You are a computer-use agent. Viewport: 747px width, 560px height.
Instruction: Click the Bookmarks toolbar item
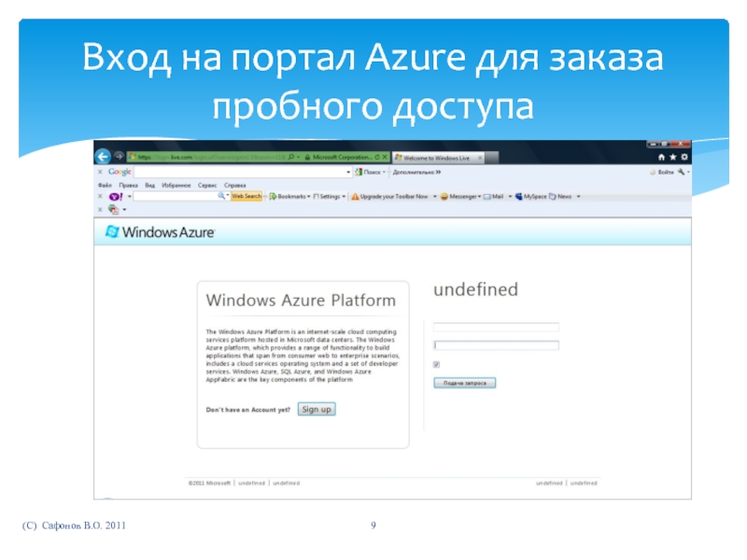[x=289, y=196]
